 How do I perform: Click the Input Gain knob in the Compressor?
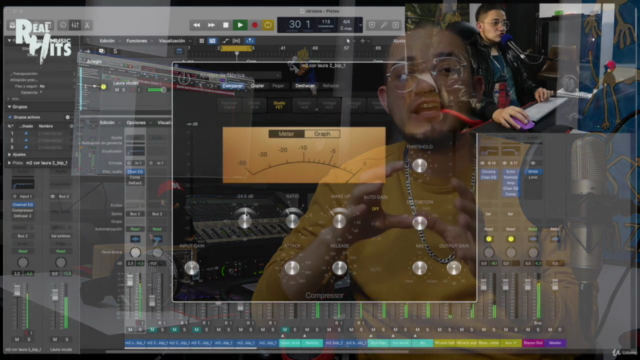(191, 268)
